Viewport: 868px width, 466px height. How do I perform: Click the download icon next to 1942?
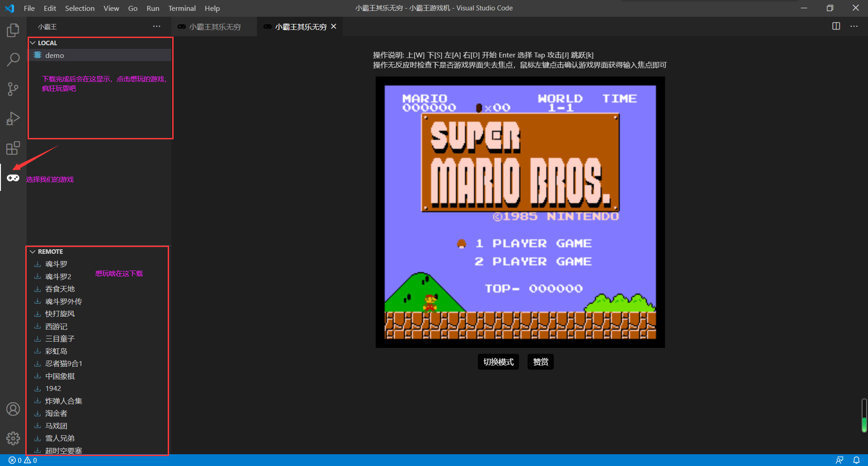(38, 388)
